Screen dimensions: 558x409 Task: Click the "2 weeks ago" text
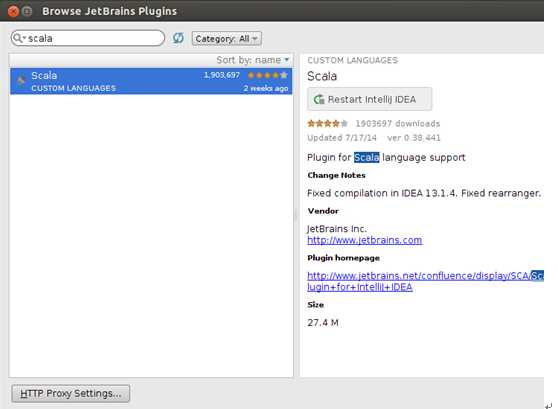point(266,88)
